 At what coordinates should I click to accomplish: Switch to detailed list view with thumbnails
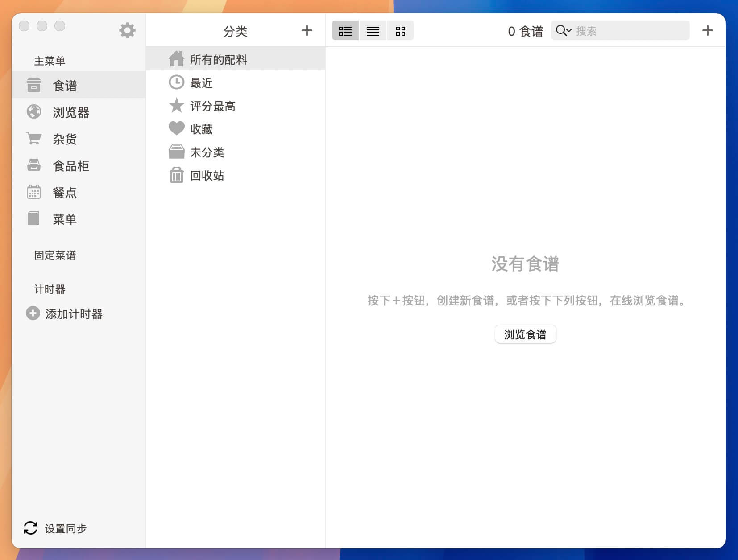pos(345,31)
